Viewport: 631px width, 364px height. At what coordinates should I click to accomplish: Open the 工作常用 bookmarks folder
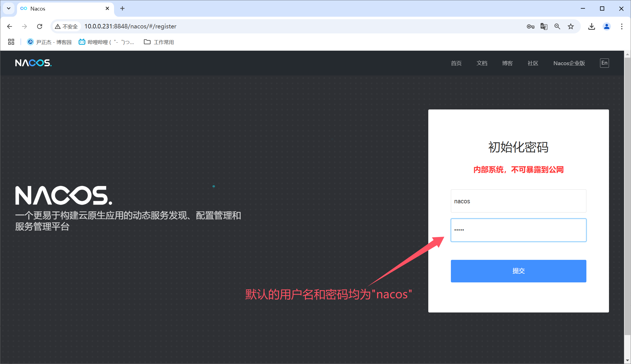tap(159, 42)
